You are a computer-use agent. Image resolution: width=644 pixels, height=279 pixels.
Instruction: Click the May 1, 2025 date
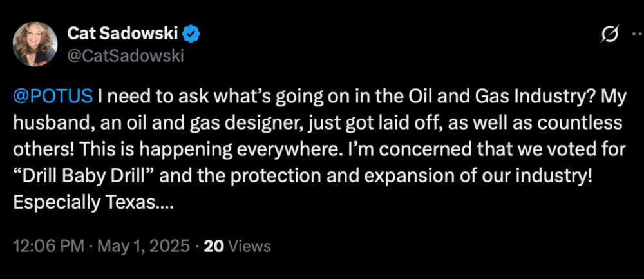pyautogui.click(x=144, y=246)
